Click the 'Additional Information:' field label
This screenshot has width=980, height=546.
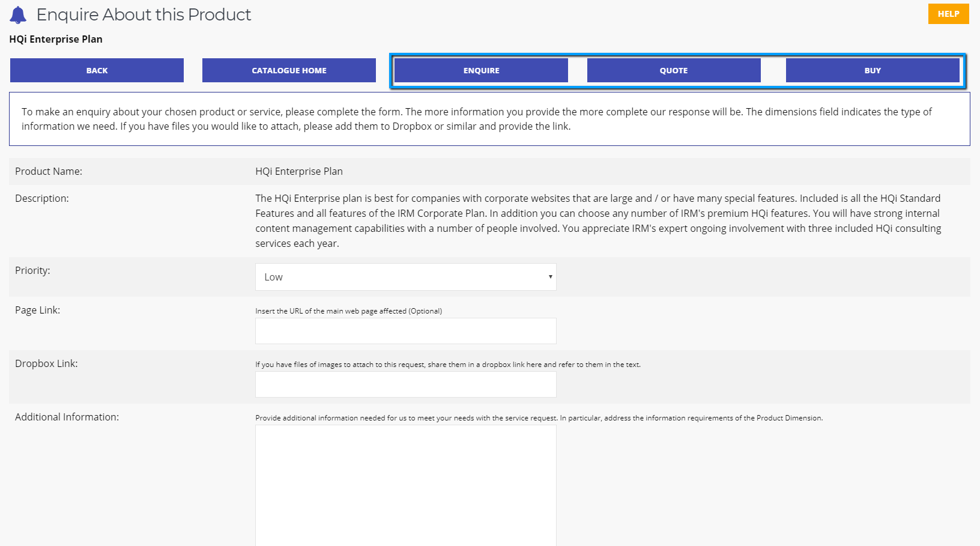[67, 417]
